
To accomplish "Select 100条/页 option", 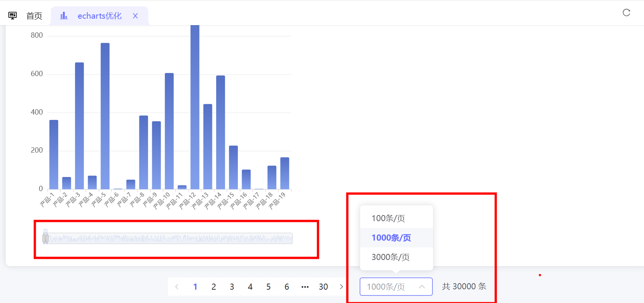I will (x=388, y=218).
